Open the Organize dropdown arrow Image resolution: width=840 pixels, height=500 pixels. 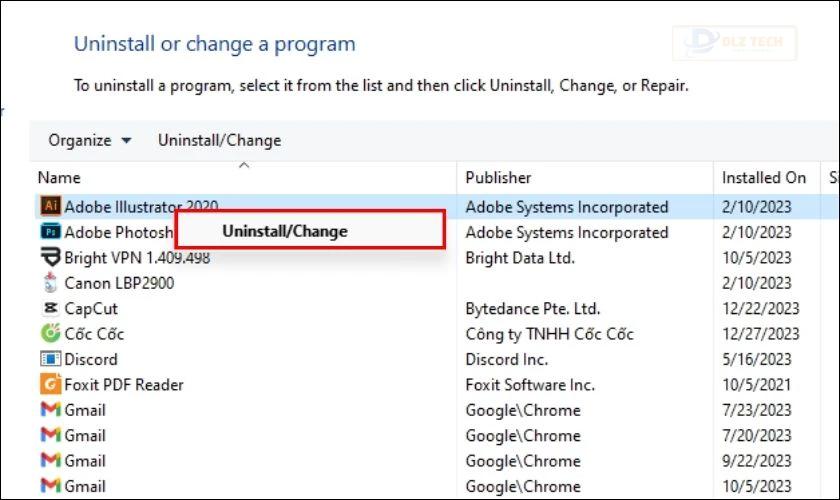coord(126,140)
